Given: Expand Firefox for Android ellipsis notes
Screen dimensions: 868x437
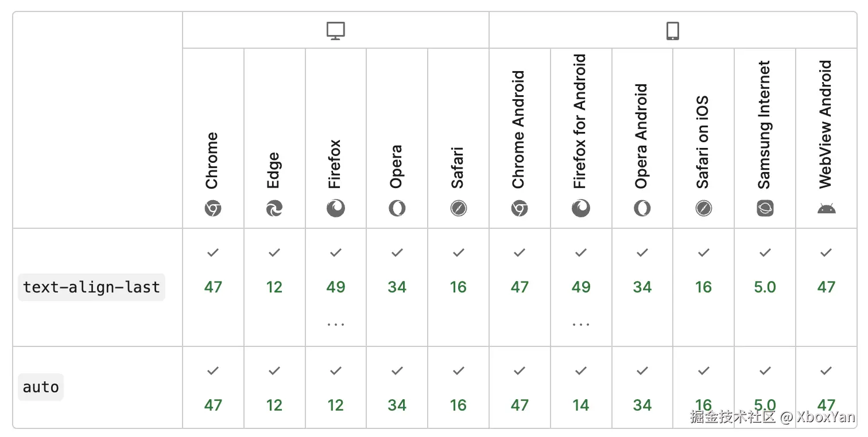Looking at the screenshot, I should [x=581, y=325].
